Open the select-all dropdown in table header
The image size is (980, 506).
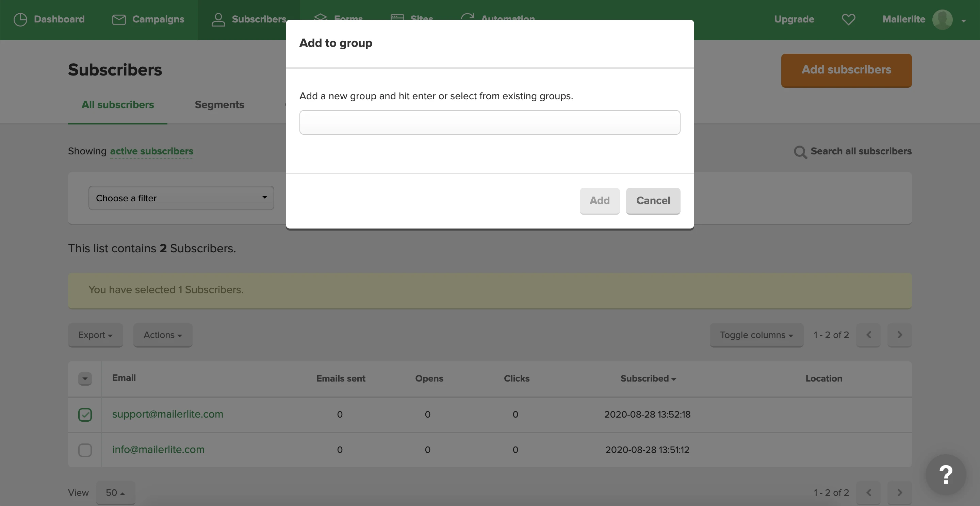tap(85, 378)
